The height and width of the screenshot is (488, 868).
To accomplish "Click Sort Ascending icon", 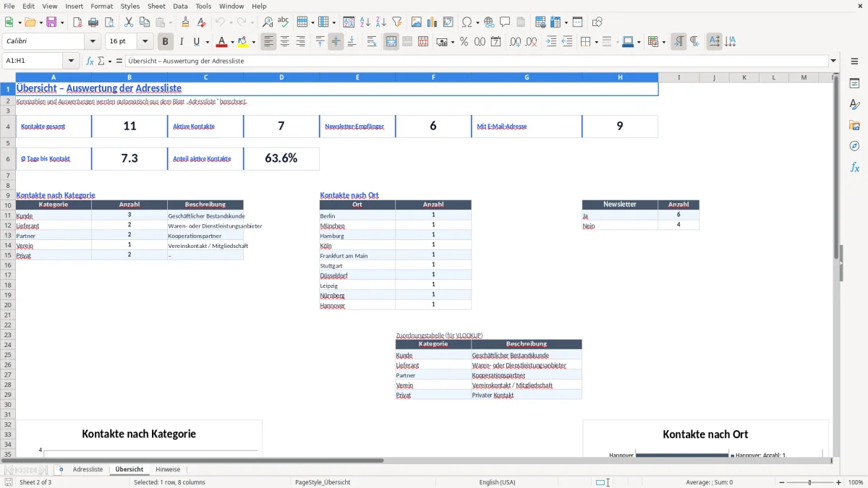I will (365, 22).
